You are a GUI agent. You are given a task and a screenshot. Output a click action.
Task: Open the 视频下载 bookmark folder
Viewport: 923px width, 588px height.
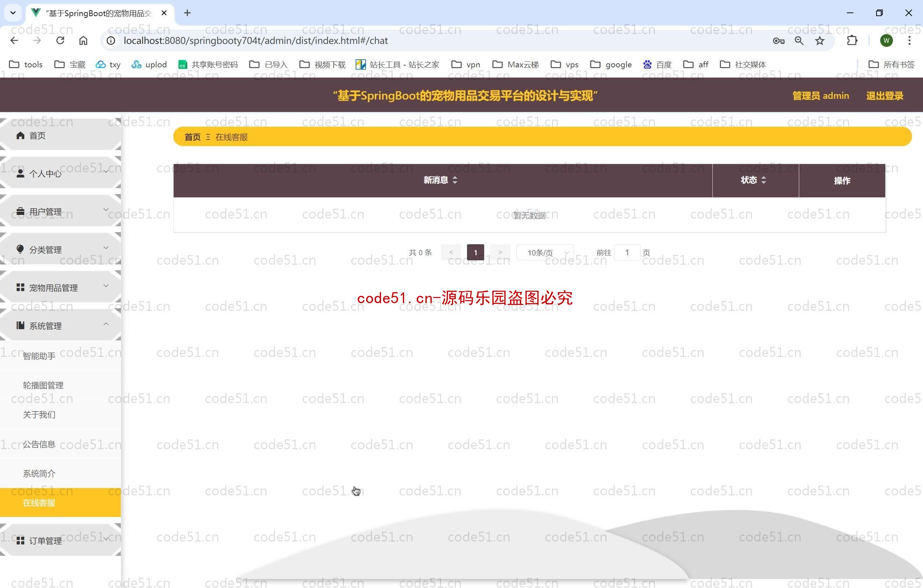click(322, 64)
